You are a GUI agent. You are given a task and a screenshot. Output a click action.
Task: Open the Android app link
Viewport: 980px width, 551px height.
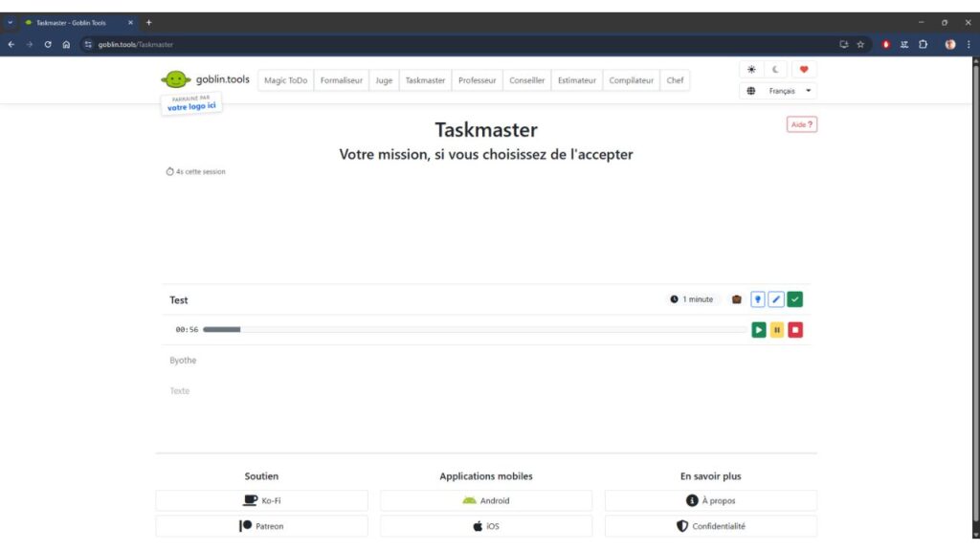[486, 500]
